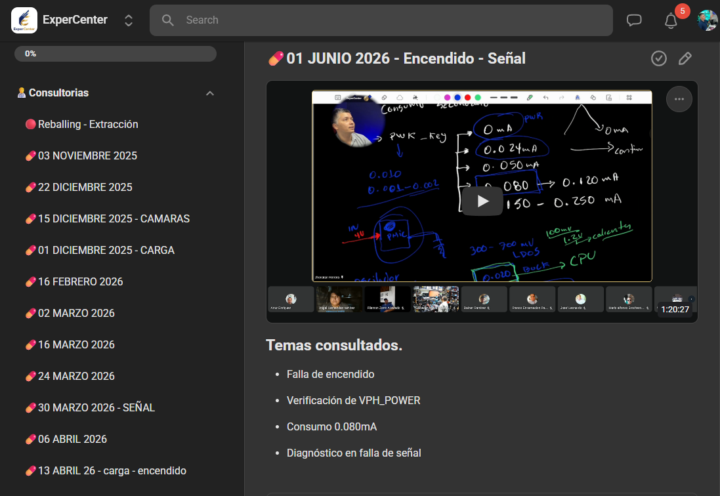This screenshot has height=496, width=720.
Task: Open the chat messages icon
Action: click(x=634, y=20)
